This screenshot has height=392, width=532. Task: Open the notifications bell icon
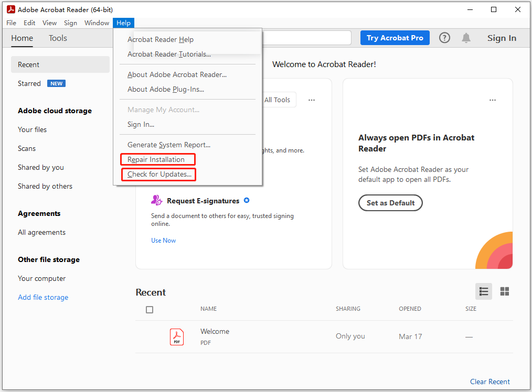click(466, 38)
